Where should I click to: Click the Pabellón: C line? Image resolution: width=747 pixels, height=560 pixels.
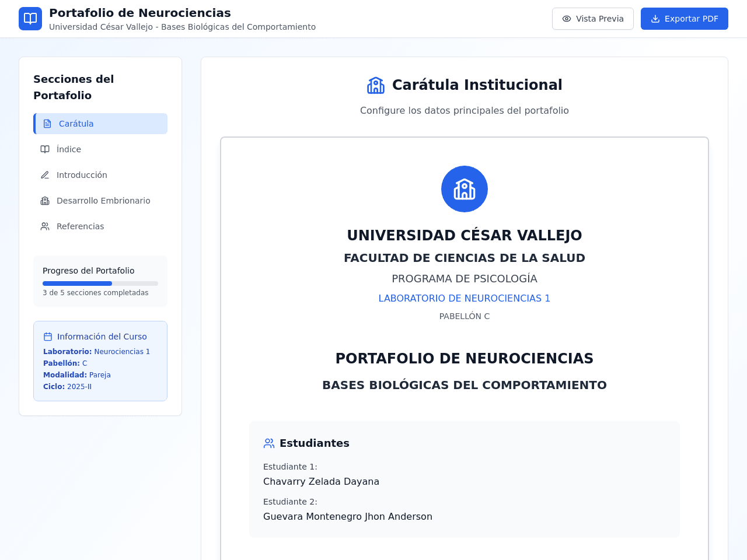tap(65, 363)
